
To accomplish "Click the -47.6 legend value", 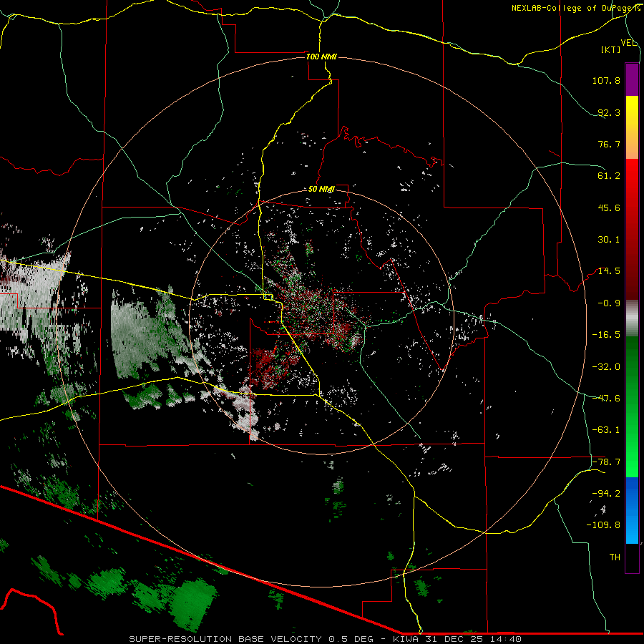I will pyautogui.click(x=606, y=399).
